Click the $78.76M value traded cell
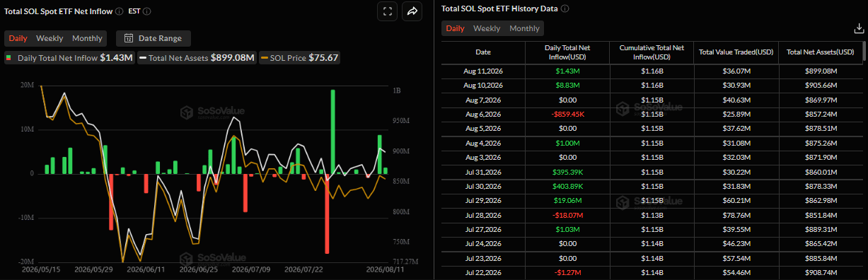This screenshot has height=280, width=868. pos(736,215)
